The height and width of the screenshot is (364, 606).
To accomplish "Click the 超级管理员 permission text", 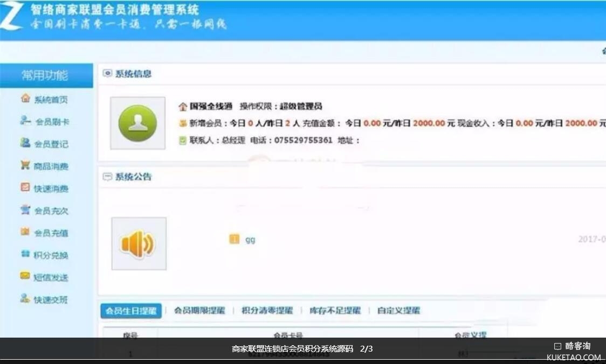I will [301, 106].
